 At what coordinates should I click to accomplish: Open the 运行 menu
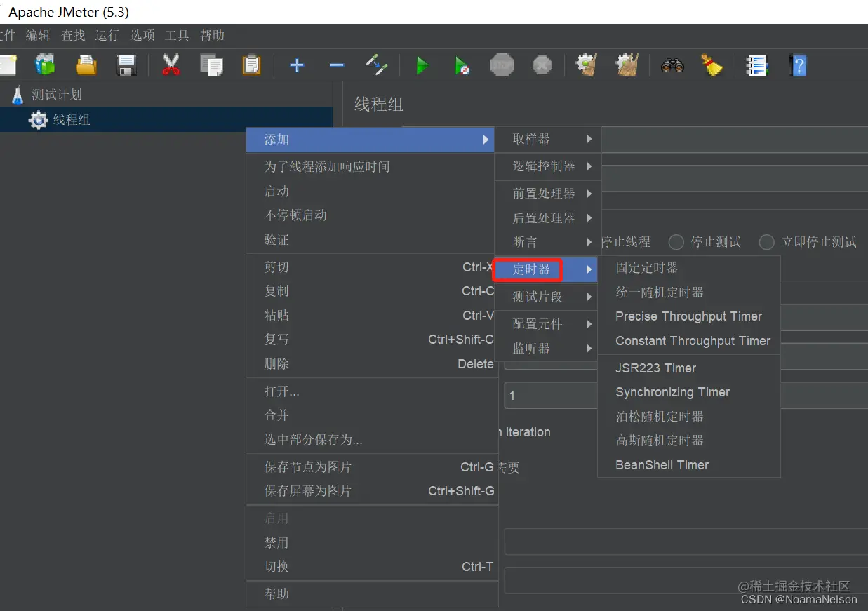click(107, 35)
